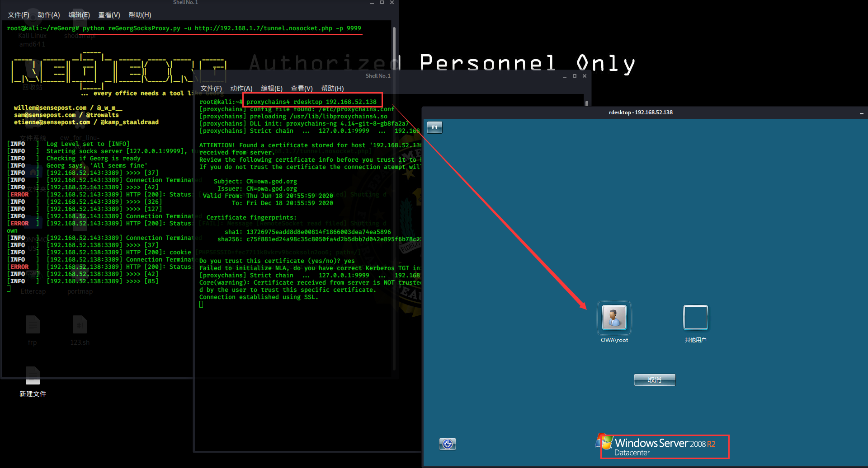Click the back Shell terminal cursor prompt

click(x=9, y=289)
